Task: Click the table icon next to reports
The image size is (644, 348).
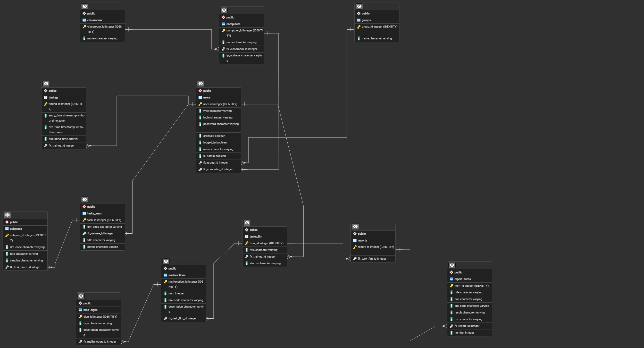Action: 355,240
